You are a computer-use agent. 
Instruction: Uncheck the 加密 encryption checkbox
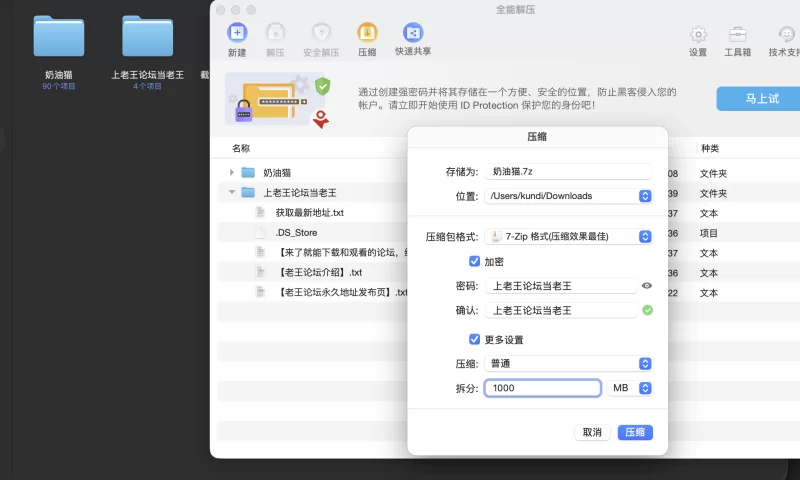coord(475,261)
